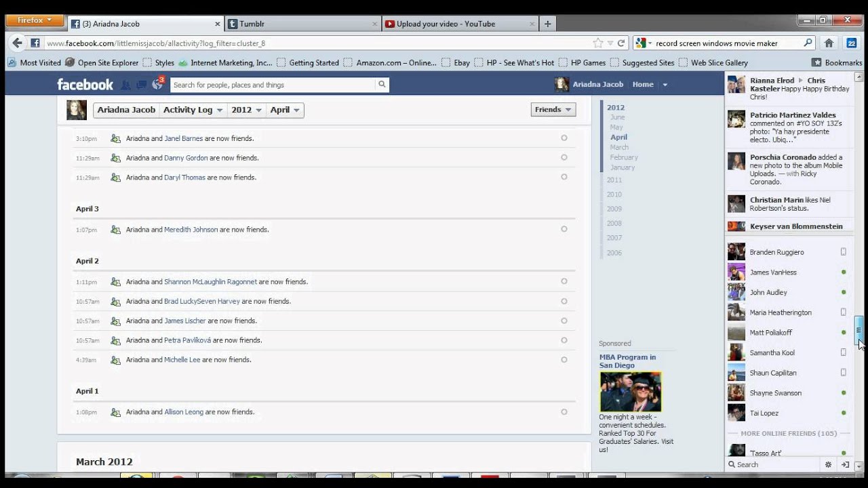
Task: Click the new tab plus button
Action: (x=547, y=24)
